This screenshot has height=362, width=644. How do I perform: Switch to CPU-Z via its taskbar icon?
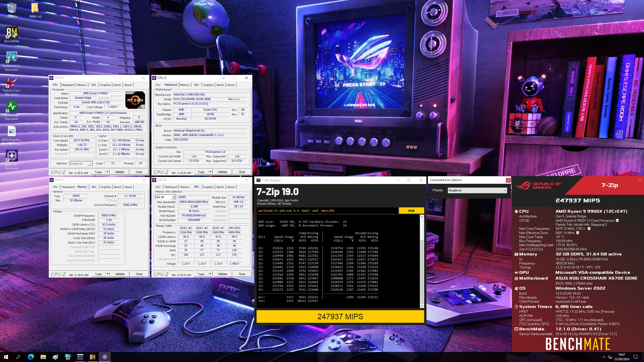[x=105, y=357]
